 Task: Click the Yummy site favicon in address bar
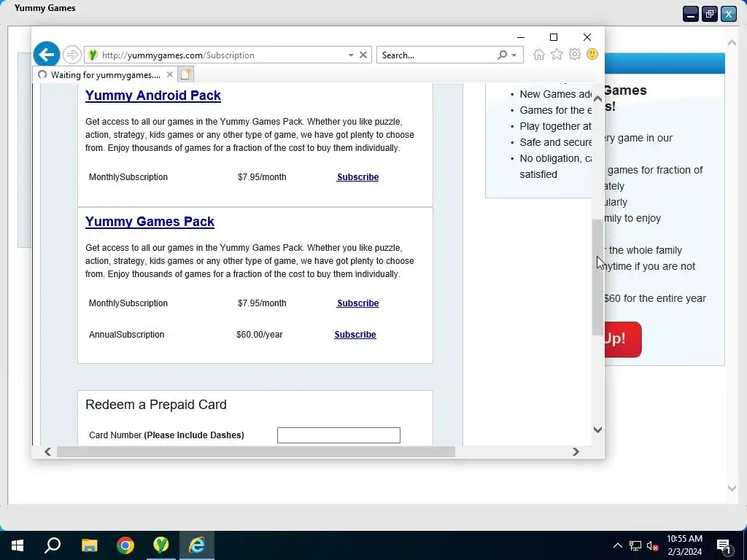[93, 55]
